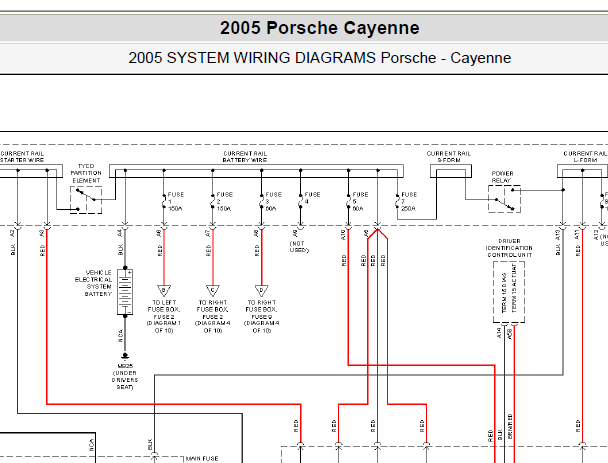
Task: Click the "FUSE 4" label
Action: [x=312, y=198]
